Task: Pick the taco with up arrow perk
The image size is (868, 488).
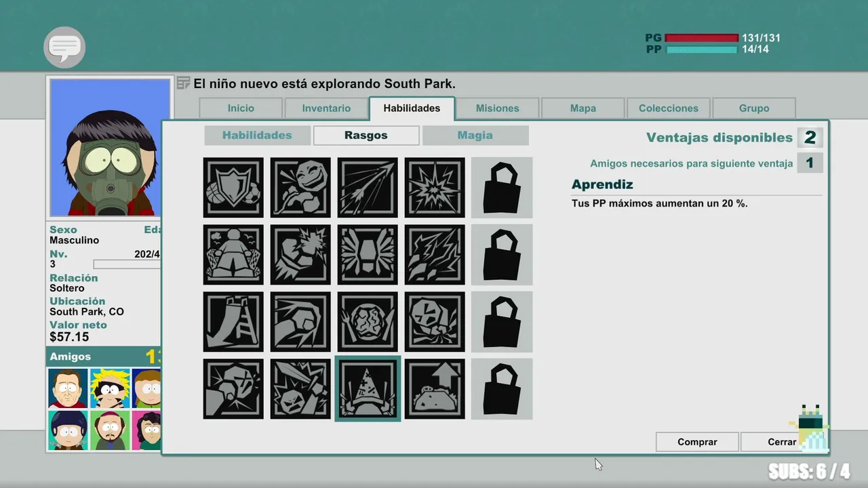Action: [x=435, y=389]
